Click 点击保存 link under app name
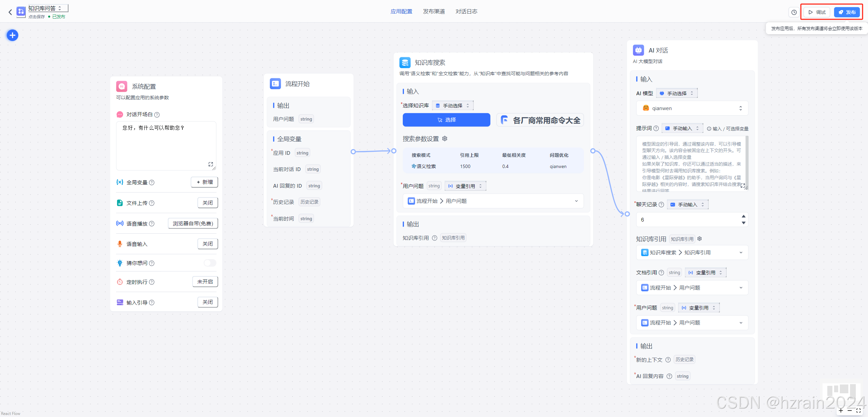Image resolution: width=868 pixels, height=417 pixels. [37, 17]
